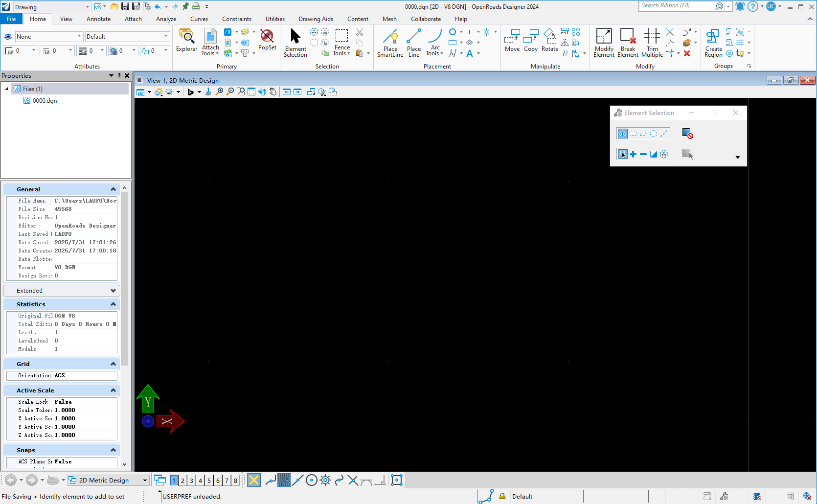Collapse the General properties section
The width and height of the screenshot is (817, 504).
[x=113, y=189]
